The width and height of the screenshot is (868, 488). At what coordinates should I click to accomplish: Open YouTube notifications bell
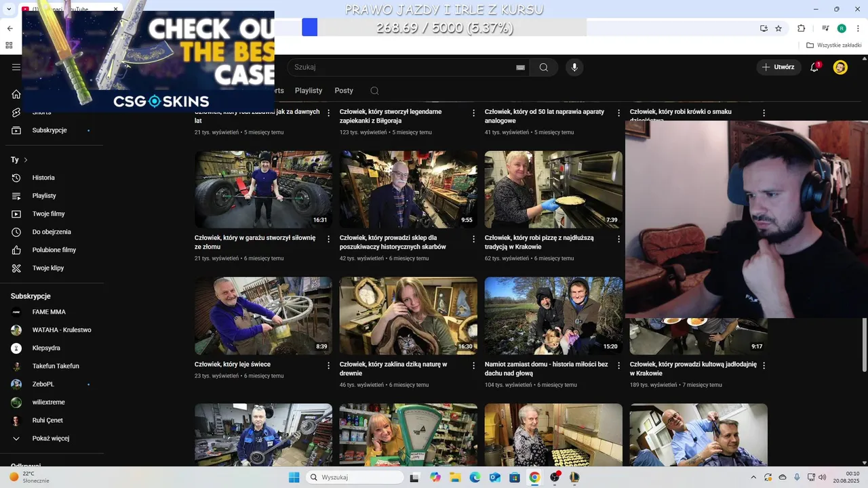pos(814,67)
